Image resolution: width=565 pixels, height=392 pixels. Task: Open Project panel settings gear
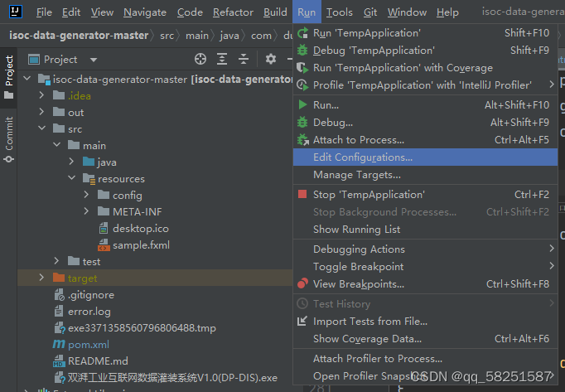coord(271,59)
